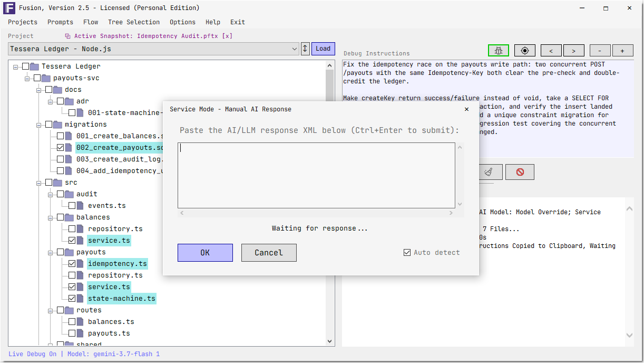Click the project tree vertical scrollbar
Viewport: 644px width, 363px height.
point(330,203)
